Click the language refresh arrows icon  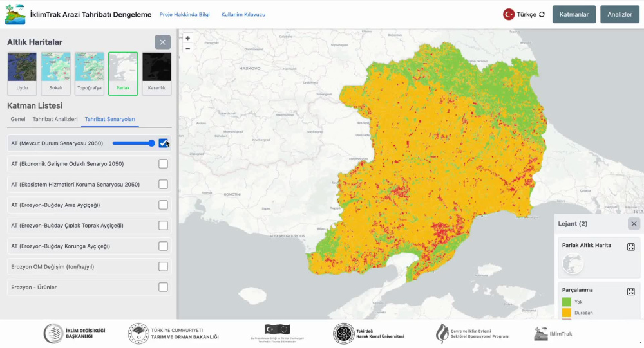[542, 14]
